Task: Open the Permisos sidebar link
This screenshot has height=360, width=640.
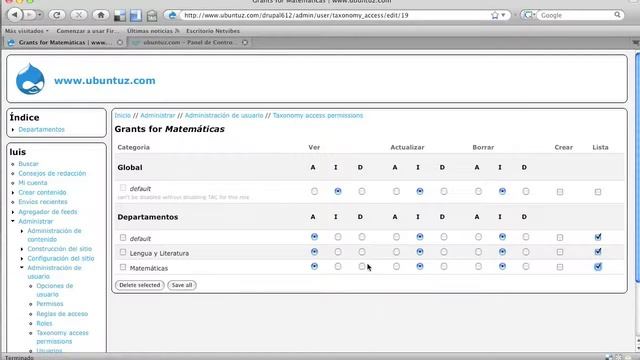Action: click(x=50, y=304)
